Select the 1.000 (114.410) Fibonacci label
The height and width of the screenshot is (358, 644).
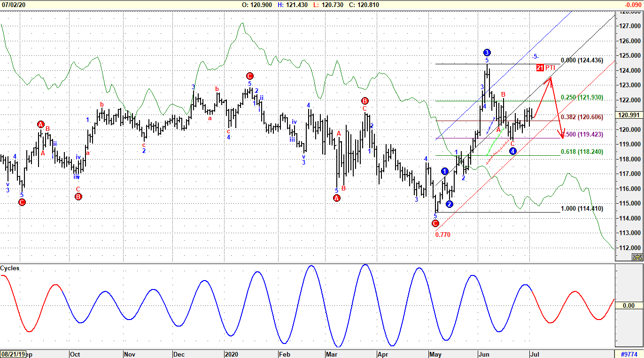click(x=582, y=208)
